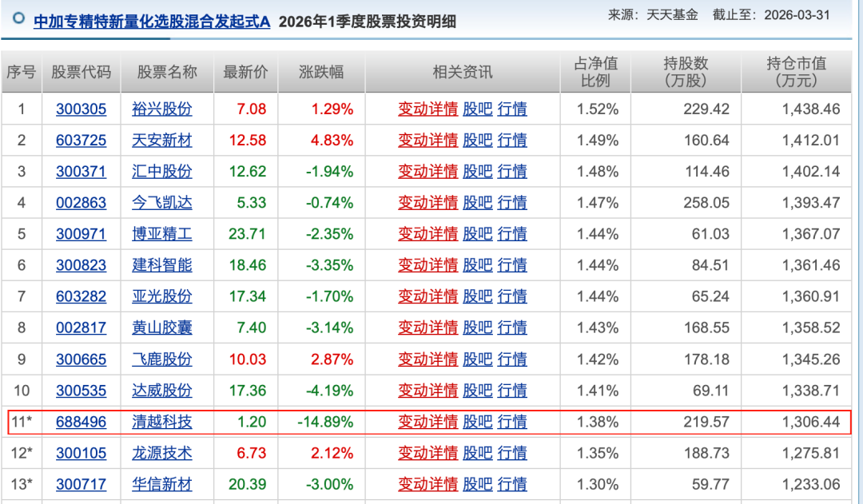This screenshot has height=504, width=863.
Task: Open stock code 300371 link
Action: 81,172
